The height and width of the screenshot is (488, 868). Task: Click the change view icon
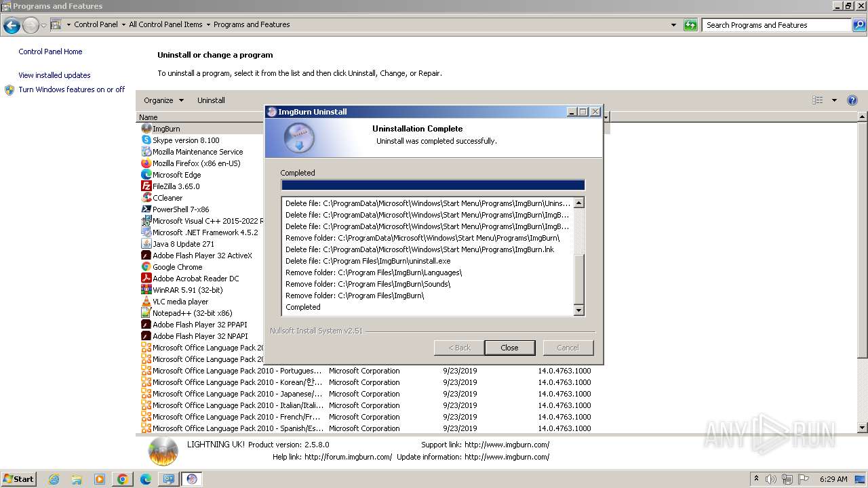tap(818, 100)
